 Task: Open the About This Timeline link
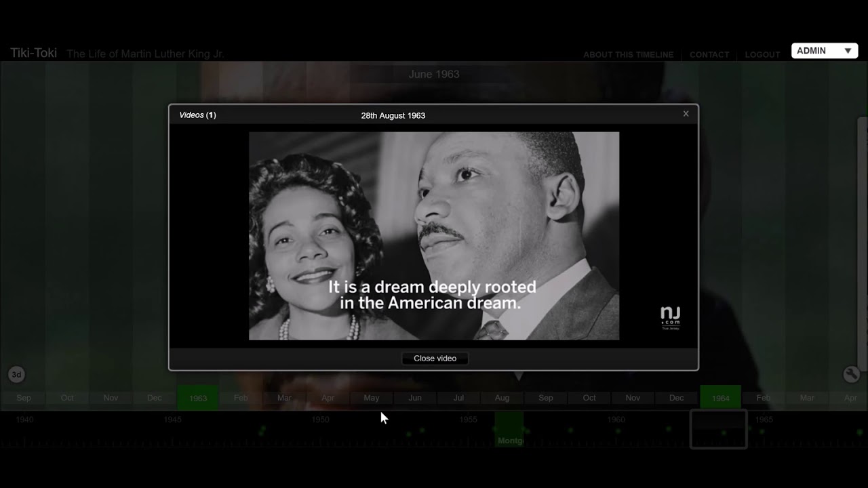coord(628,55)
